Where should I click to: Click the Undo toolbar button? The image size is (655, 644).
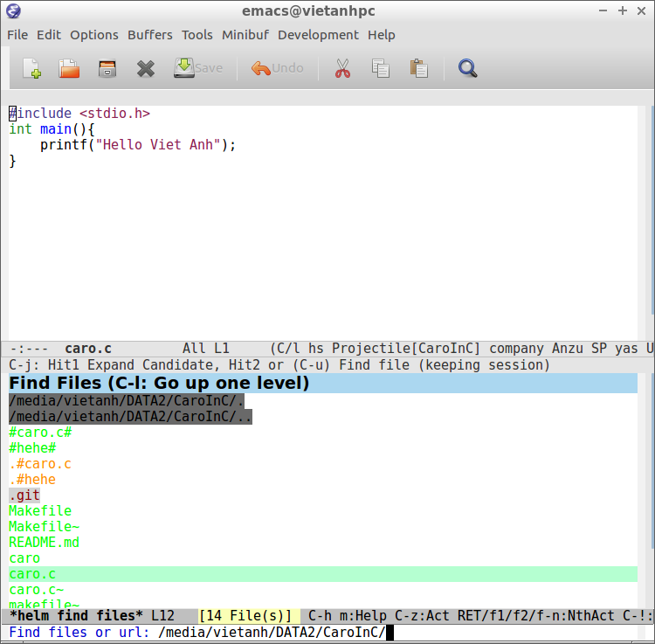pyautogui.click(x=278, y=68)
